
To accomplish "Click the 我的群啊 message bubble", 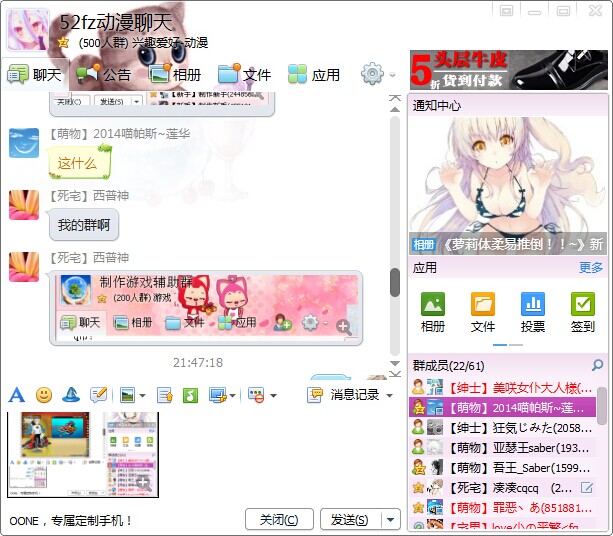I will click(x=84, y=225).
